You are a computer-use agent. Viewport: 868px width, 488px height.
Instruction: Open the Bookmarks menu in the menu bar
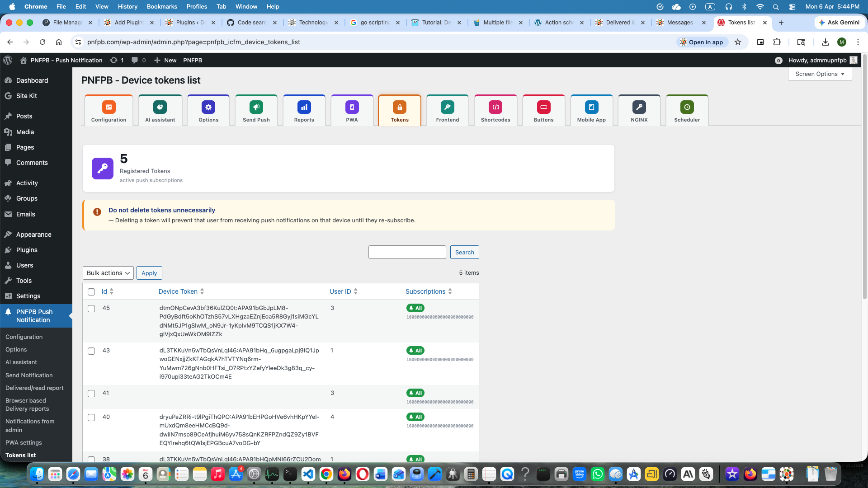click(161, 6)
